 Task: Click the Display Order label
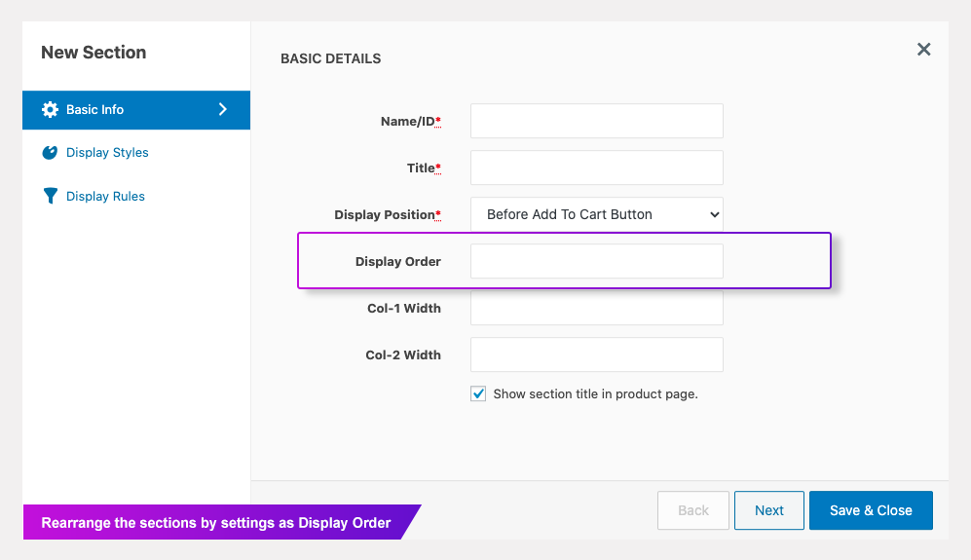398,261
